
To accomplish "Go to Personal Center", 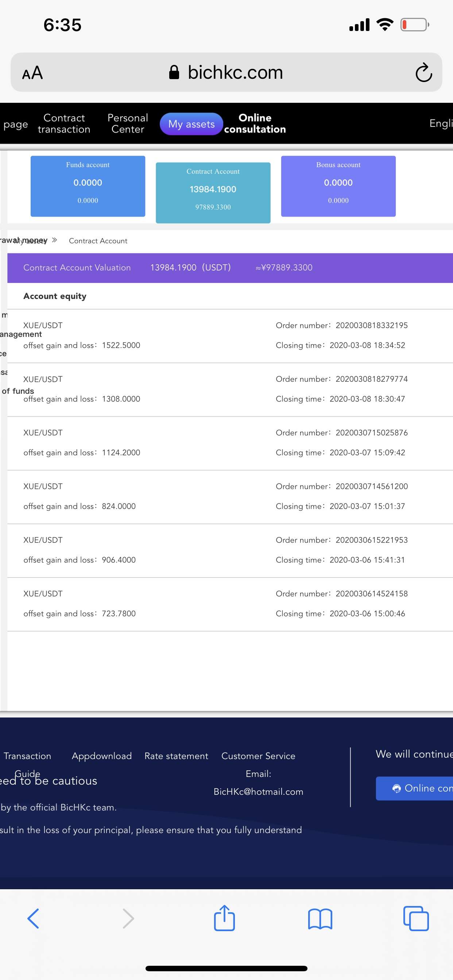I will click(128, 124).
